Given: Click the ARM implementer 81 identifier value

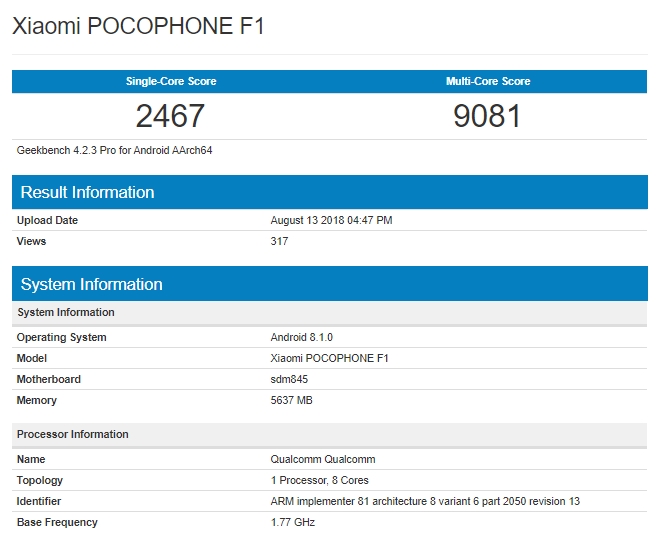Looking at the screenshot, I should (x=425, y=501).
